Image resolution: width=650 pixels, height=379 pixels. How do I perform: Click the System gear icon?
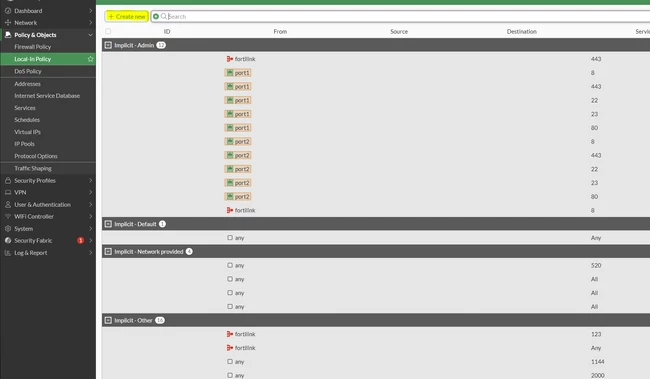[8, 228]
